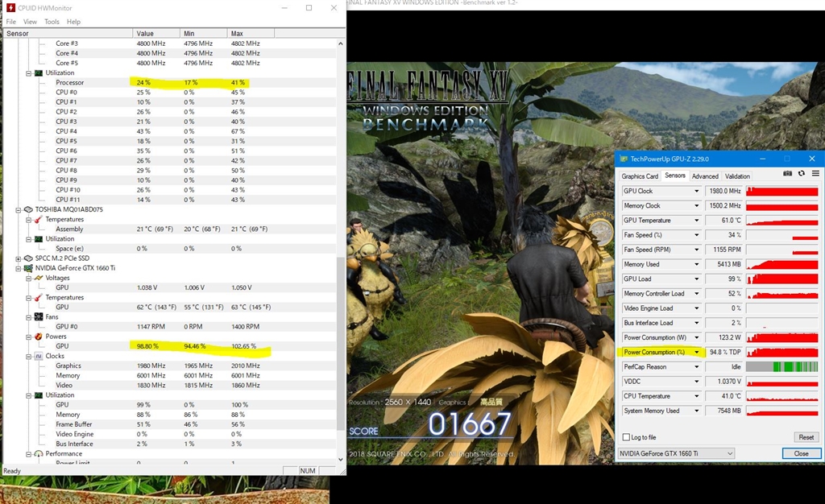
Task: Click the PerfCap Reason green bar graph
Action: coord(781,367)
